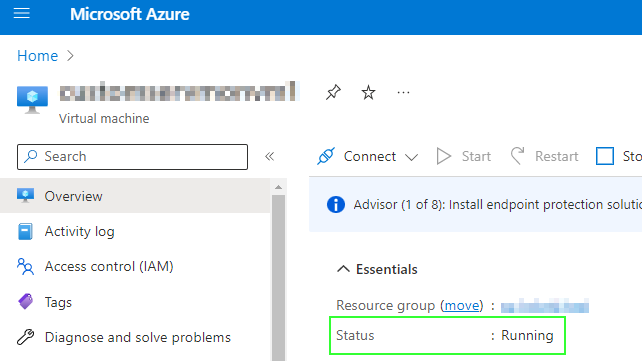Click the Restart button
The image size is (642, 361).
[x=545, y=156]
